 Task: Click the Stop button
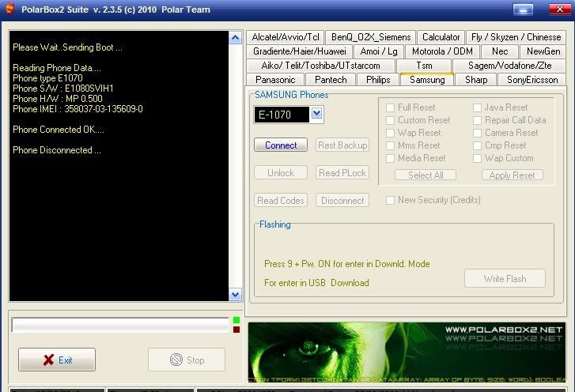[187, 360]
